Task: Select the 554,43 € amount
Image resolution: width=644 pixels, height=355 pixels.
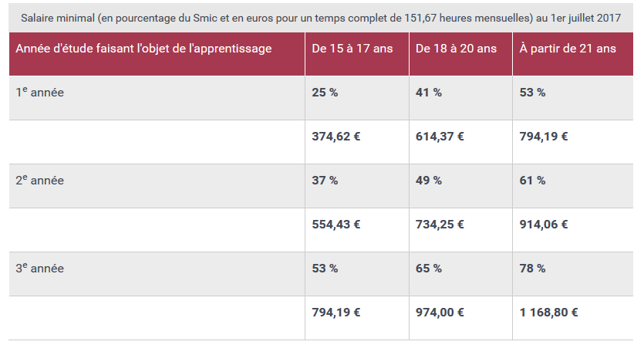Action: pos(336,225)
